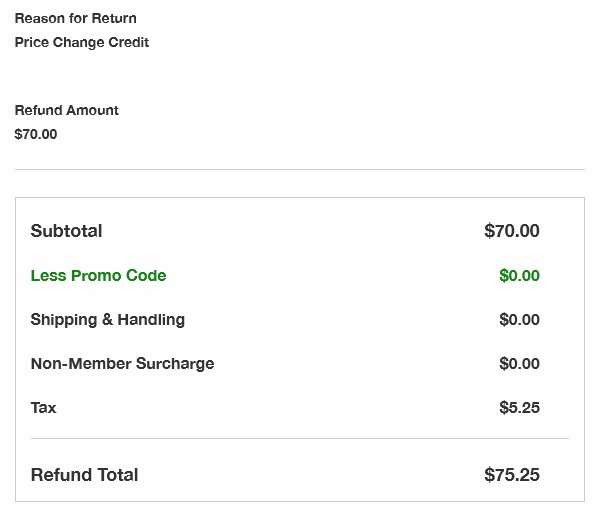Click the Subtotal label
The width and height of the screenshot is (600, 526).
click(x=66, y=231)
